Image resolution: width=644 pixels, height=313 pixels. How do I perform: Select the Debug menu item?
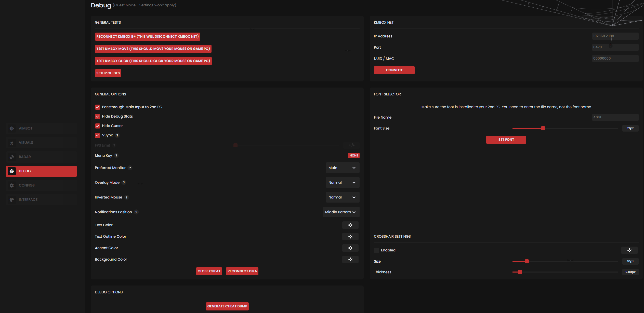41,171
